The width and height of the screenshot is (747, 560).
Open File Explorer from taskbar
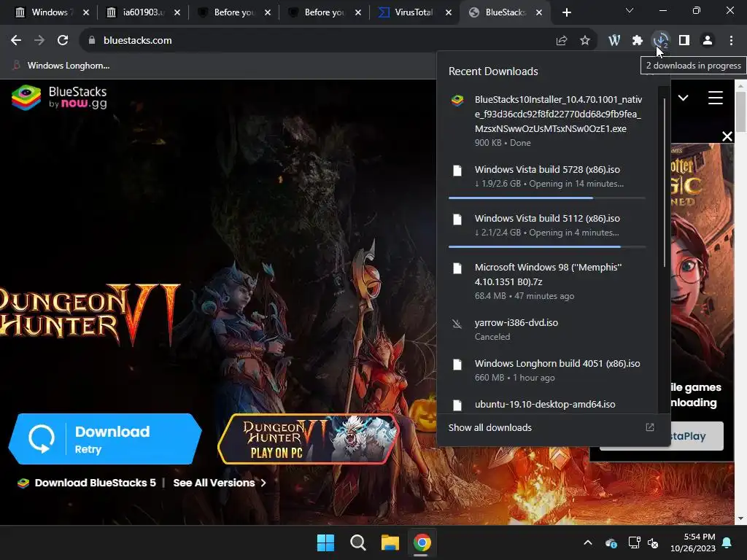[390, 542]
